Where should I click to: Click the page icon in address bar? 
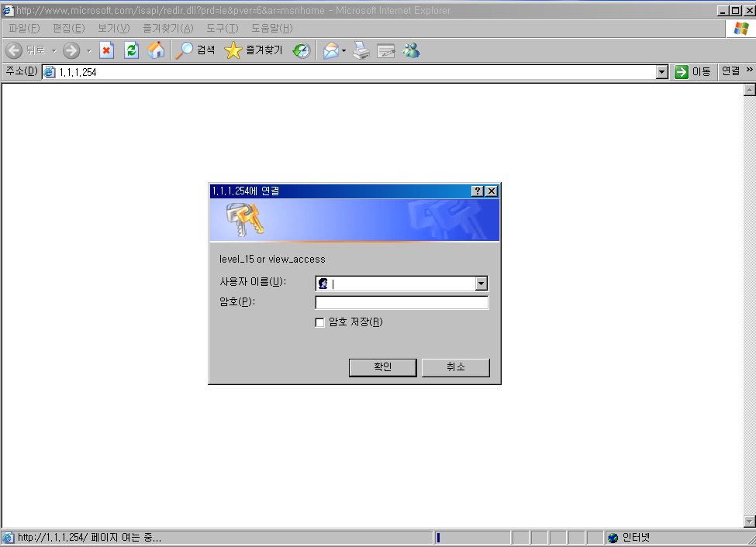point(49,72)
